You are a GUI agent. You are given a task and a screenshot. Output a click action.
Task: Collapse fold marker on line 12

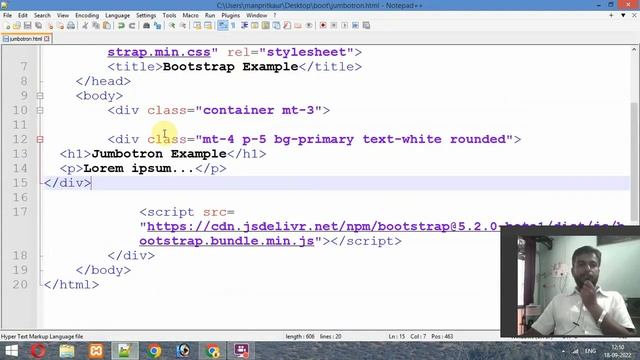tap(40, 140)
